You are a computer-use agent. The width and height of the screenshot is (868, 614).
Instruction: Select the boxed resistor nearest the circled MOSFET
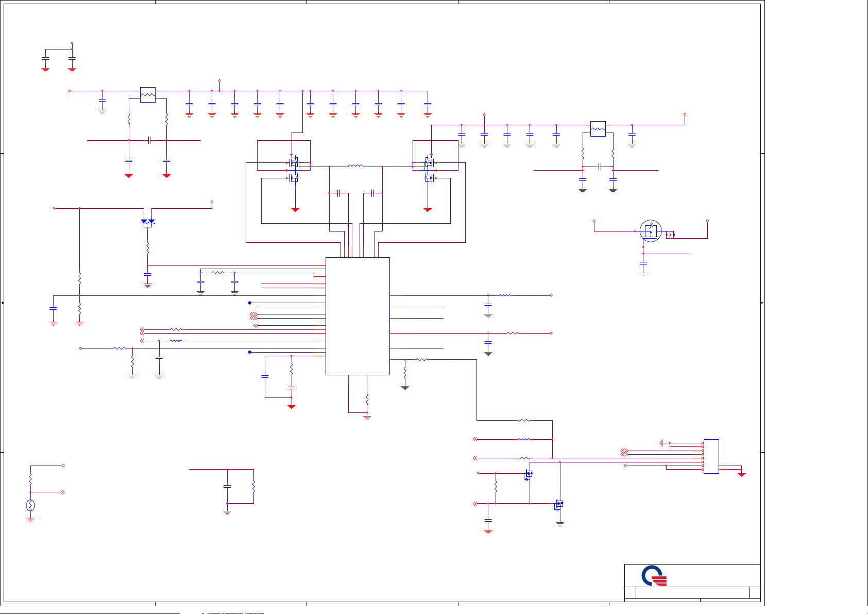[598, 129]
